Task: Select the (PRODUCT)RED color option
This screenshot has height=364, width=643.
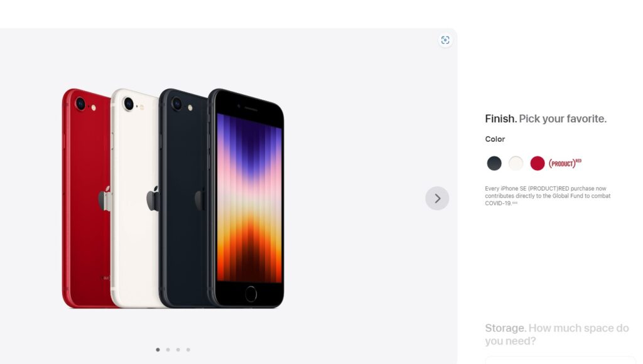Action: (538, 163)
